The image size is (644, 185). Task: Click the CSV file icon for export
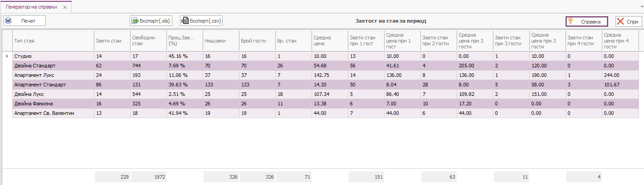click(x=185, y=21)
